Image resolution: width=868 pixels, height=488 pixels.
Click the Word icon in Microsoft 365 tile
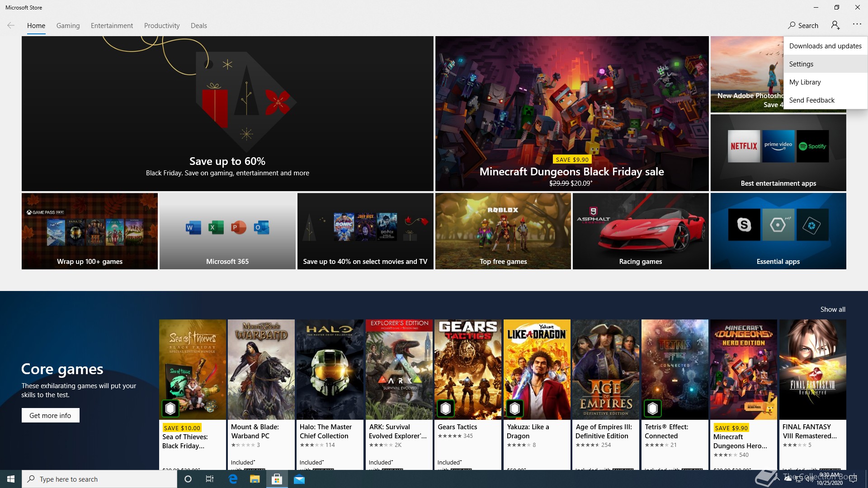click(193, 227)
